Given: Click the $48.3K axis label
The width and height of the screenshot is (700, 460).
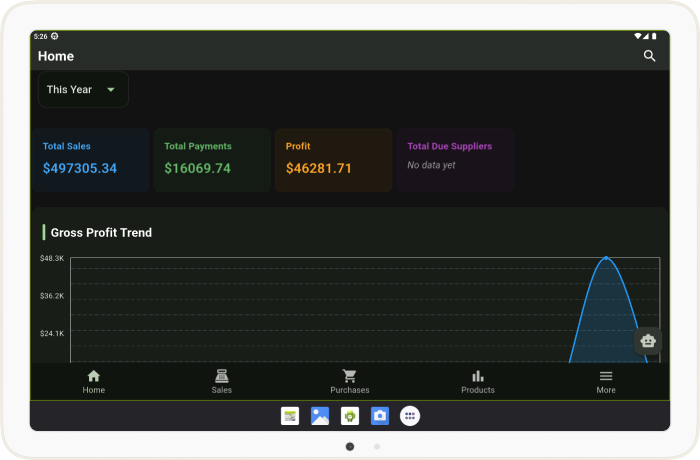Looking at the screenshot, I should [52, 258].
